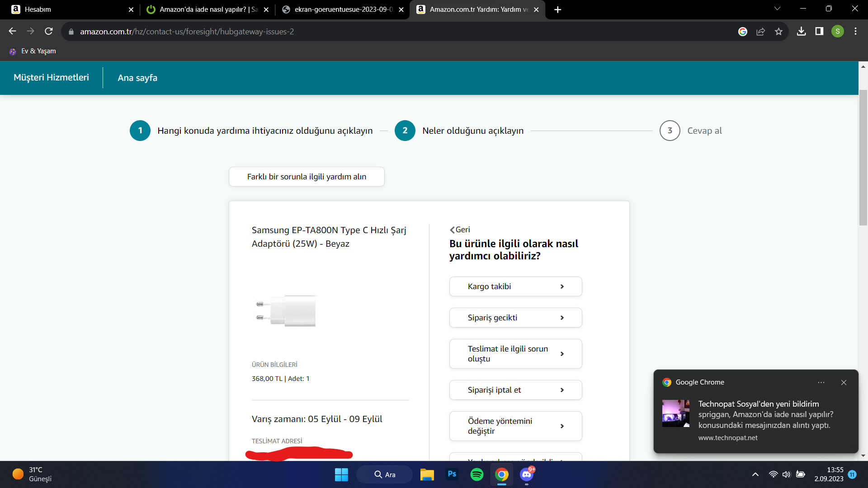Open Discord from the taskbar
This screenshot has width=868, height=488.
coord(526,474)
